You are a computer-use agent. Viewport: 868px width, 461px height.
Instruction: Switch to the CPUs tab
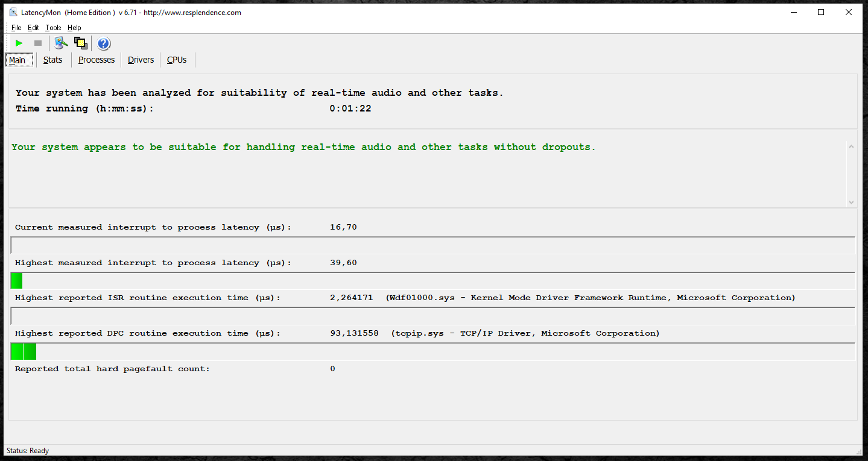tap(177, 60)
